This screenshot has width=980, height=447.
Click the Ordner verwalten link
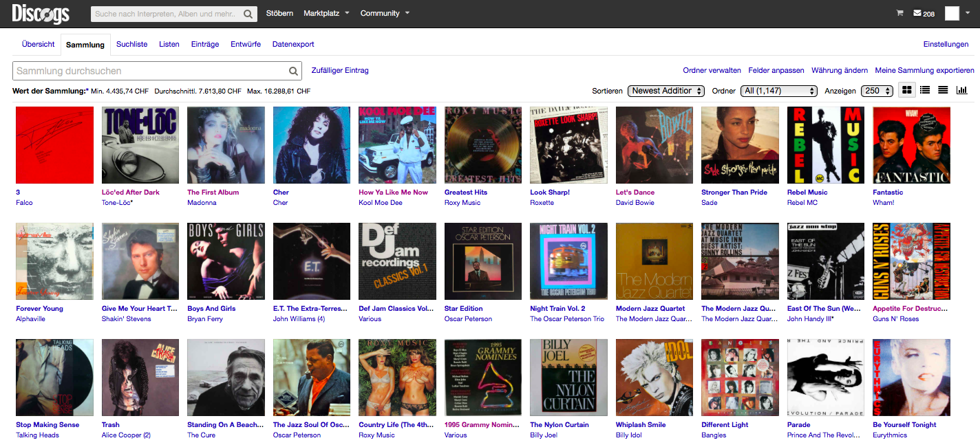(712, 70)
